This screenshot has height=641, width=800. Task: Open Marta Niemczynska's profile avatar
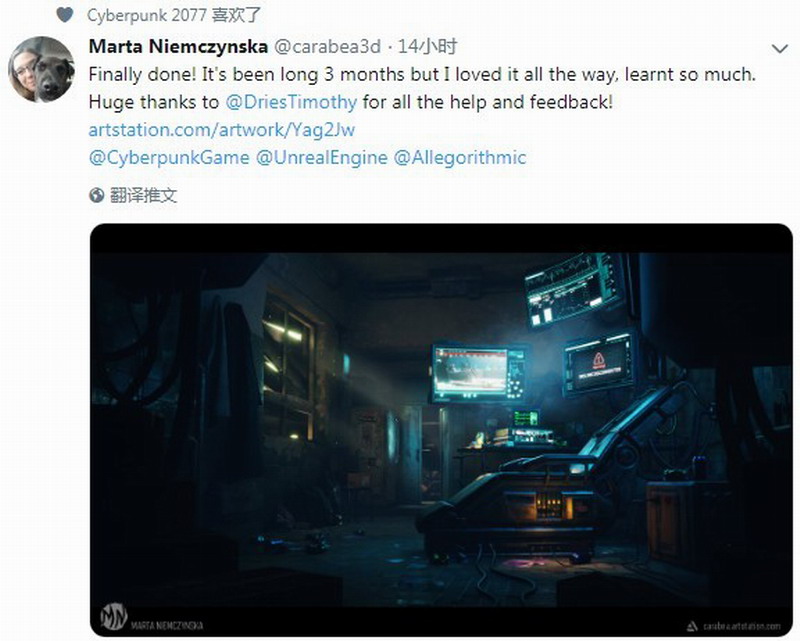(41, 69)
